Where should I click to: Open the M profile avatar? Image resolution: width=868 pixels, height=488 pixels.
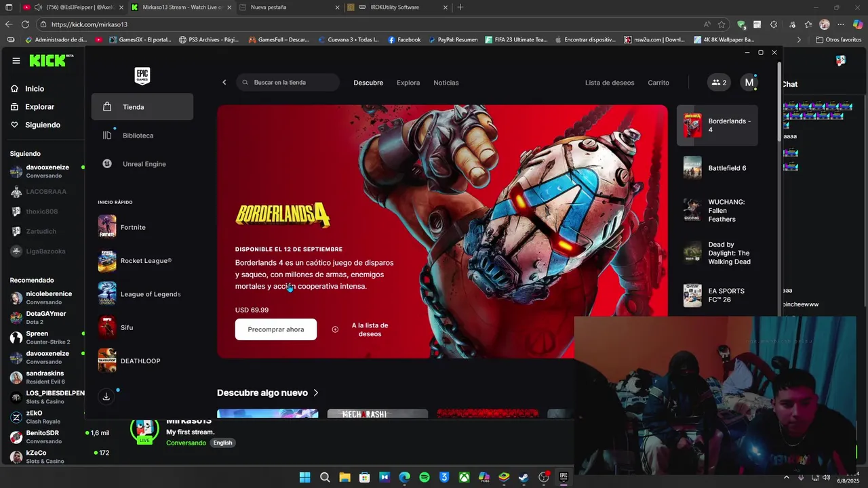pos(749,83)
